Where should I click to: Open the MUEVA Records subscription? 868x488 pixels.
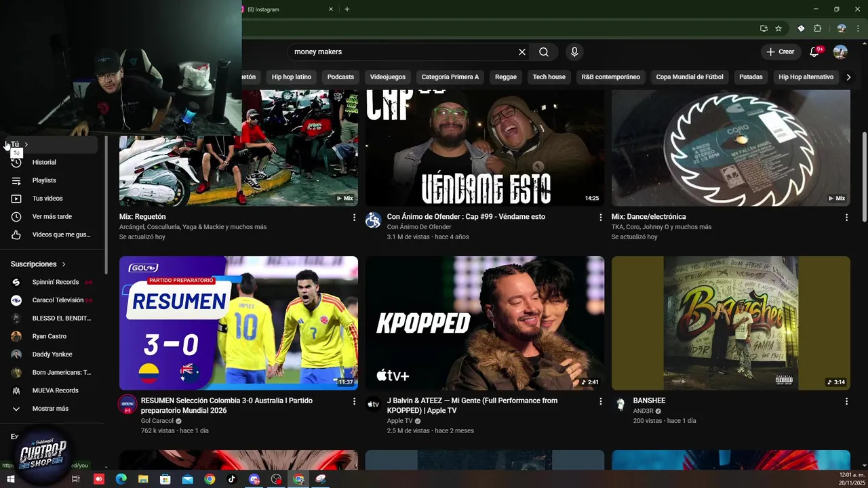[x=50, y=390]
